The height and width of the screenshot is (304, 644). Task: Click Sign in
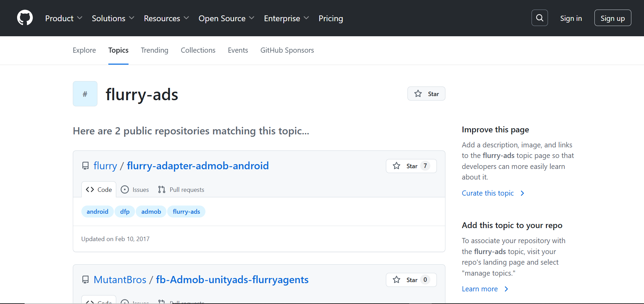tap(571, 18)
